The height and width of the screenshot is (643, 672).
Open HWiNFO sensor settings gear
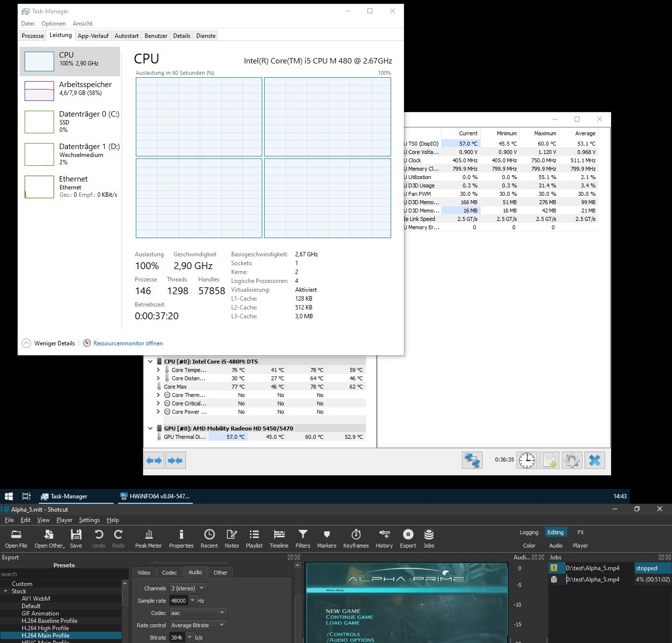coord(572,460)
